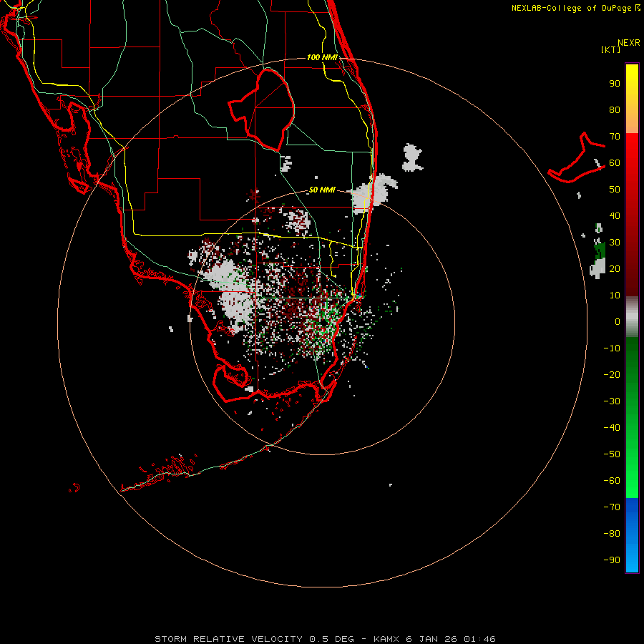The image size is (644, 644).
Task: Click the bright green segment of the color bar
Action: coord(632,417)
